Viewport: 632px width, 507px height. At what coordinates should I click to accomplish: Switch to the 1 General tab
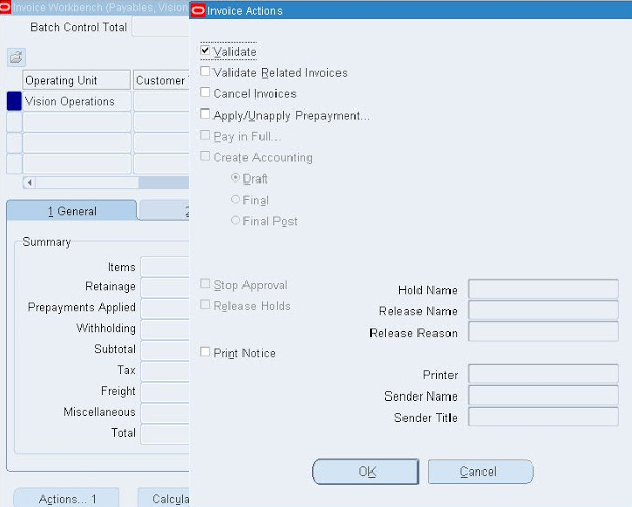(72, 210)
